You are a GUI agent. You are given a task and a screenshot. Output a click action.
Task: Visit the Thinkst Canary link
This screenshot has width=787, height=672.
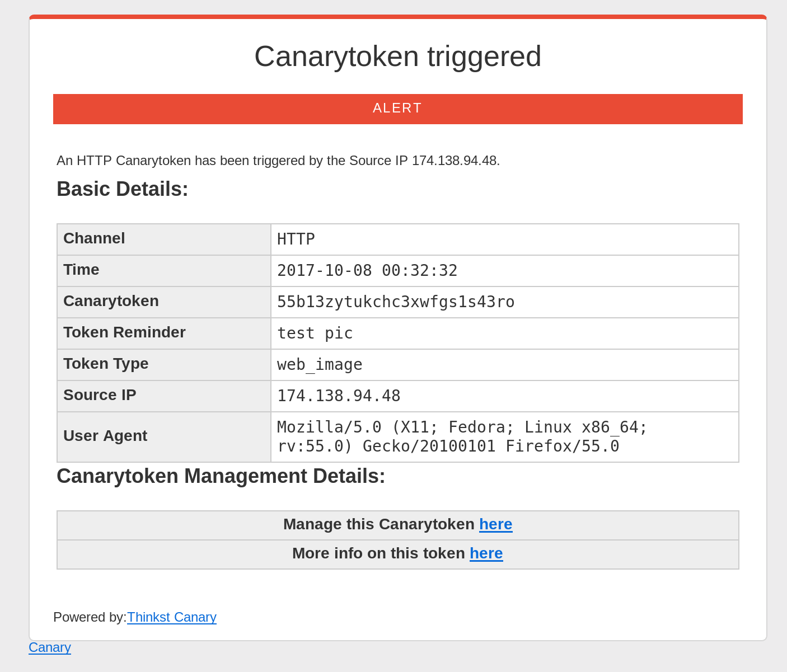coord(172,617)
